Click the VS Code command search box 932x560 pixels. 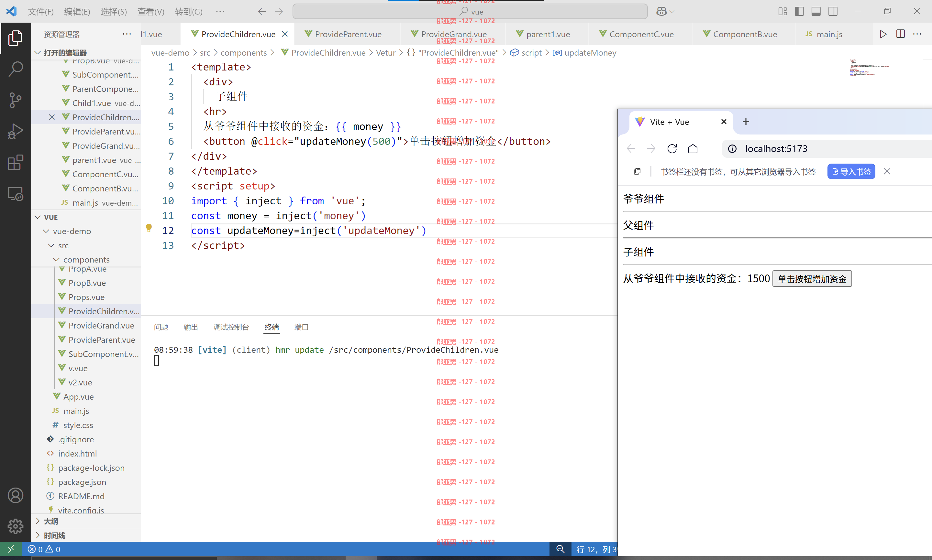[x=470, y=12]
